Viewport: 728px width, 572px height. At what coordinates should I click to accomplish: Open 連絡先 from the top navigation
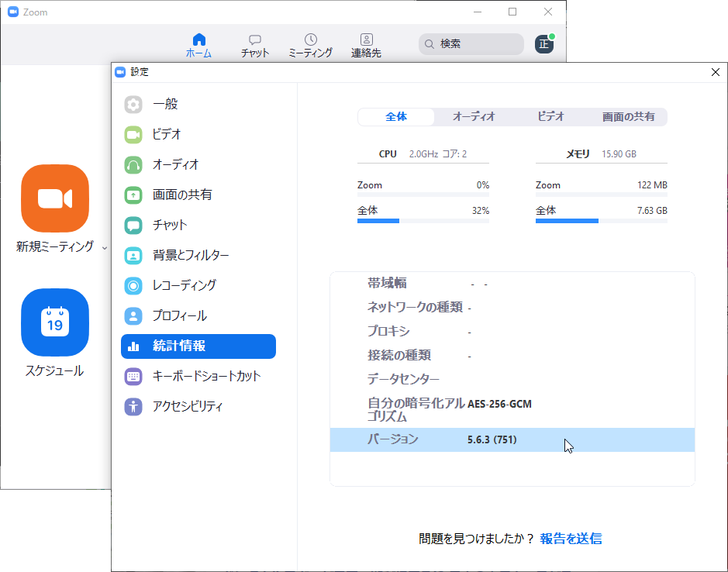[x=366, y=43]
